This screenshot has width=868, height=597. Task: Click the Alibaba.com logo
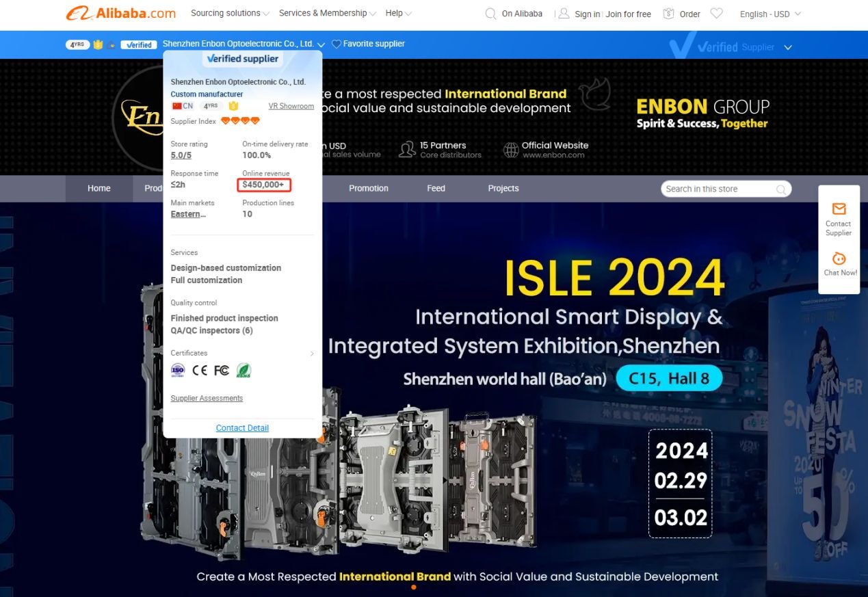click(121, 14)
